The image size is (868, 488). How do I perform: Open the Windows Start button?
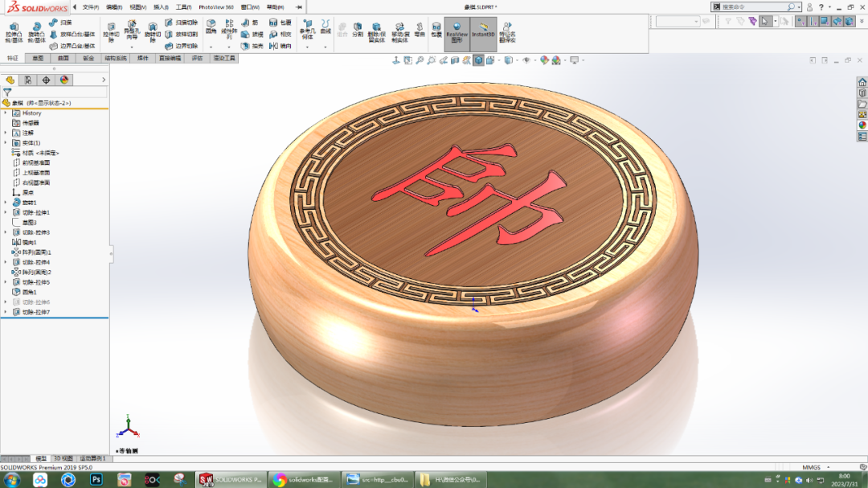(11, 480)
